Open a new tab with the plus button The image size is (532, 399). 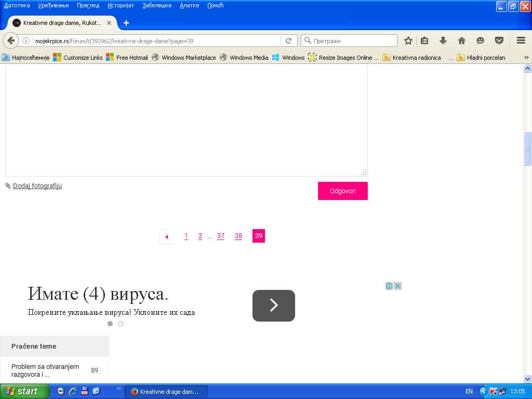click(126, 23)
